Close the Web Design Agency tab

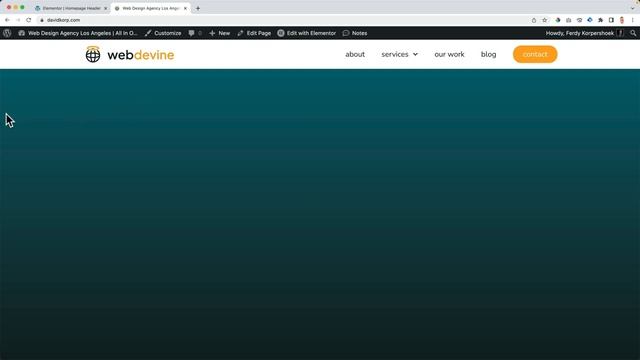185,8
